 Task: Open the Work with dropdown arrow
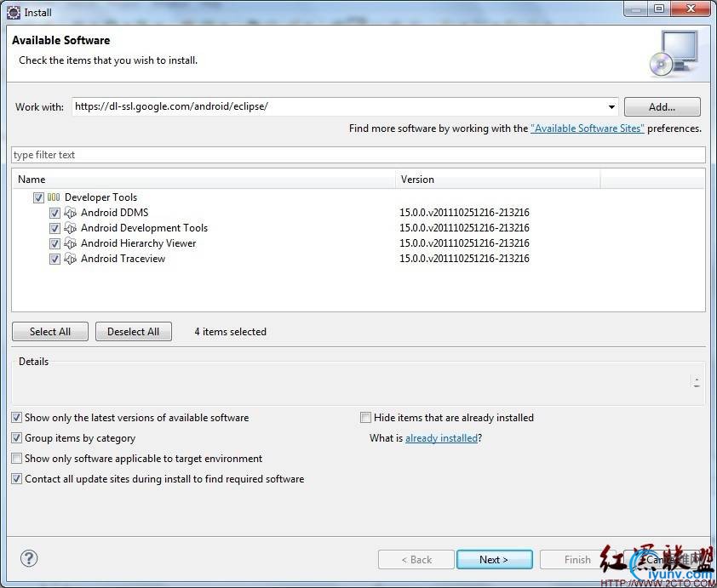coord(611,107)
